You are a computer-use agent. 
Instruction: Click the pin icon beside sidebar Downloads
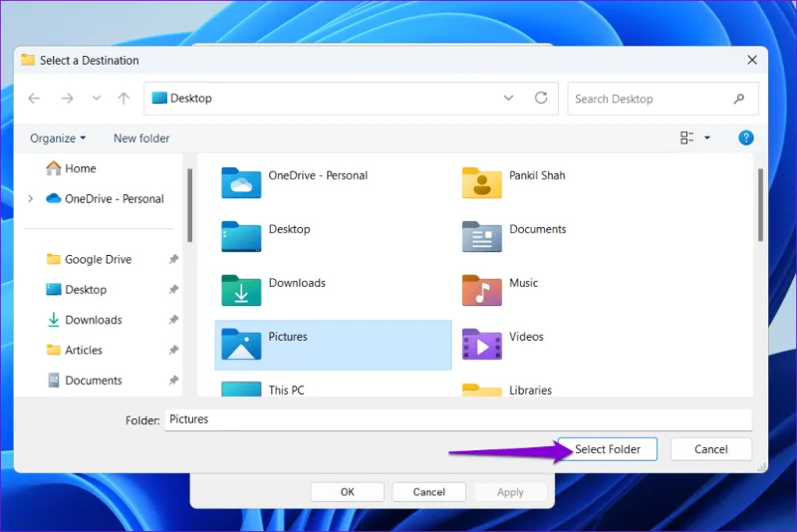[x=173, y=320]
